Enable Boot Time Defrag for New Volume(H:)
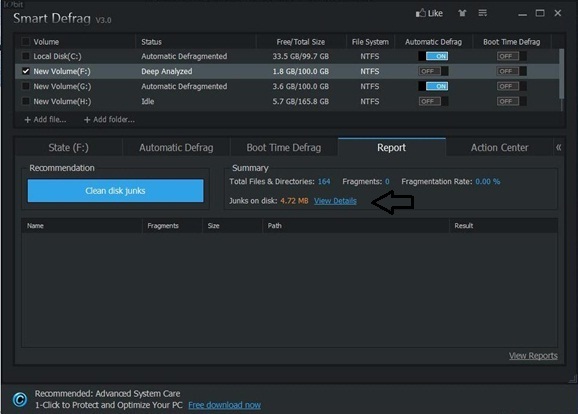This screenshot has width=578, height=414. (x=511, y=101)
